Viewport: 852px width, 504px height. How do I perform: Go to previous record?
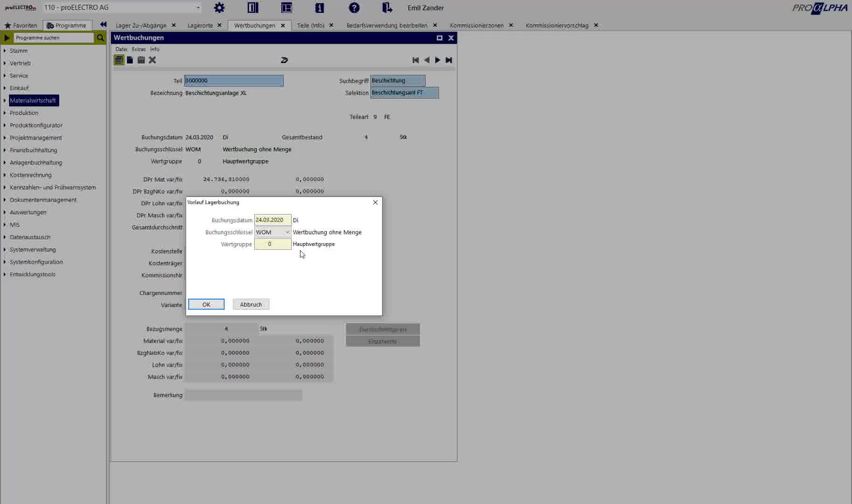coord(426,60)
